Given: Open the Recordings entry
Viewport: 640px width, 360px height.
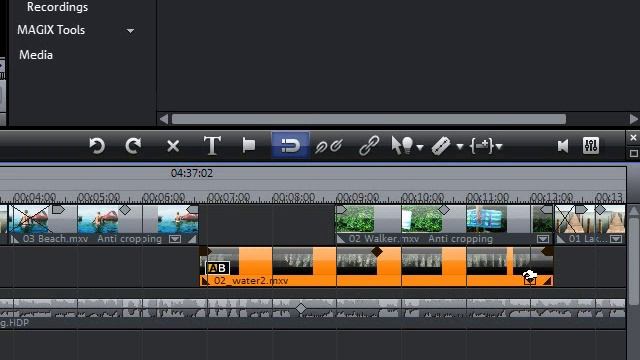Looking at the screenshot, I should pyautogui.click(x=57, y=7).
